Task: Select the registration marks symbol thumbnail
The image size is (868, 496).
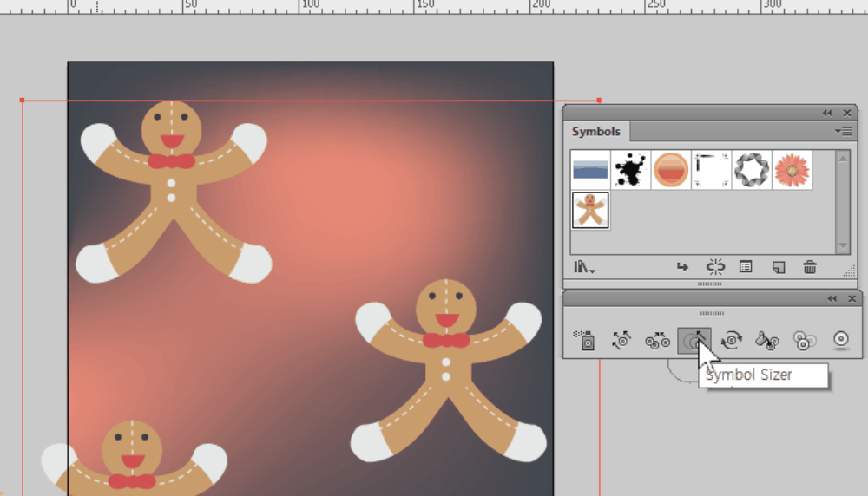Action: point(712,170)
